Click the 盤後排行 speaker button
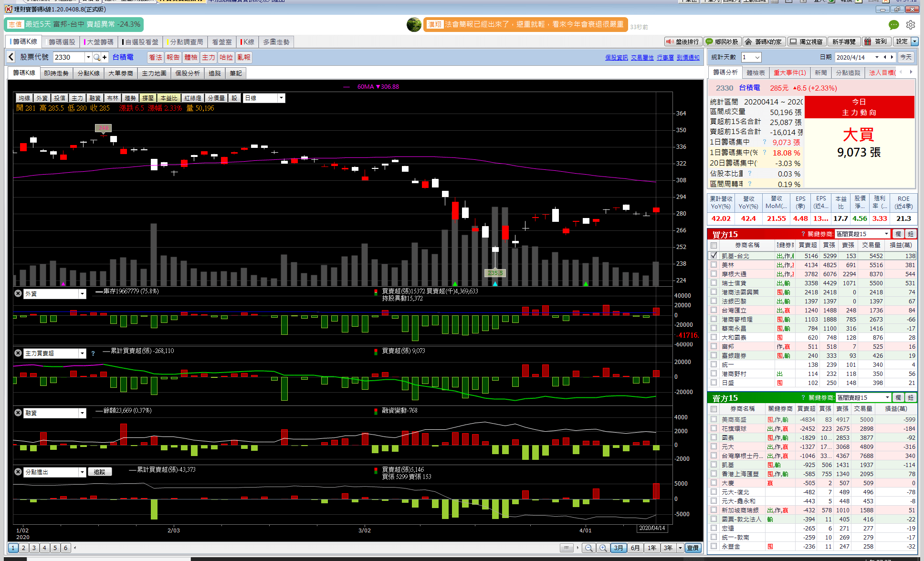Viewport: 924px width, 561px height. pos(683,42)
